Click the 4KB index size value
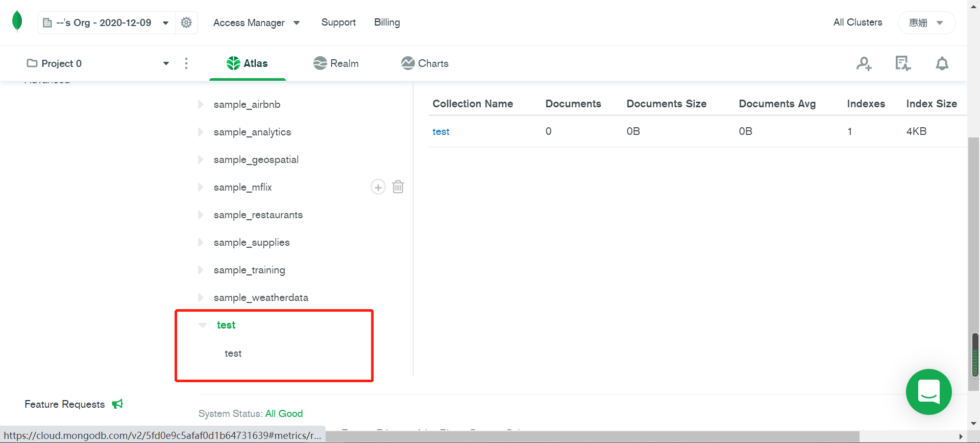Viewport: 980px width, 443px height. click(916, 131)
